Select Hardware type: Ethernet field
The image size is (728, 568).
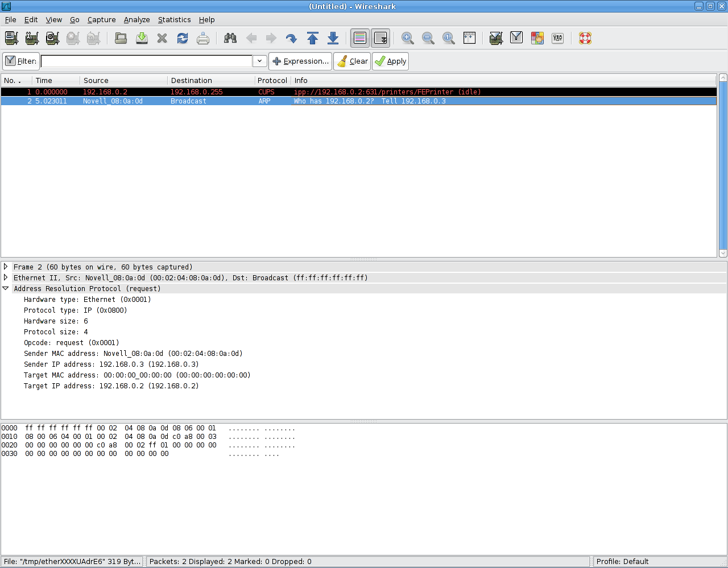tap(88, 299)
